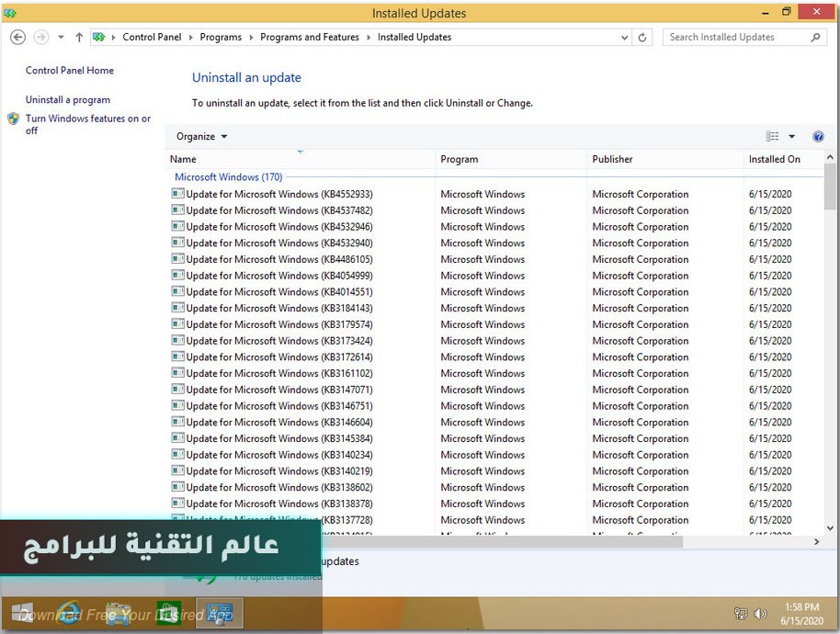Click icon of update KB3145384

point(177,437)
